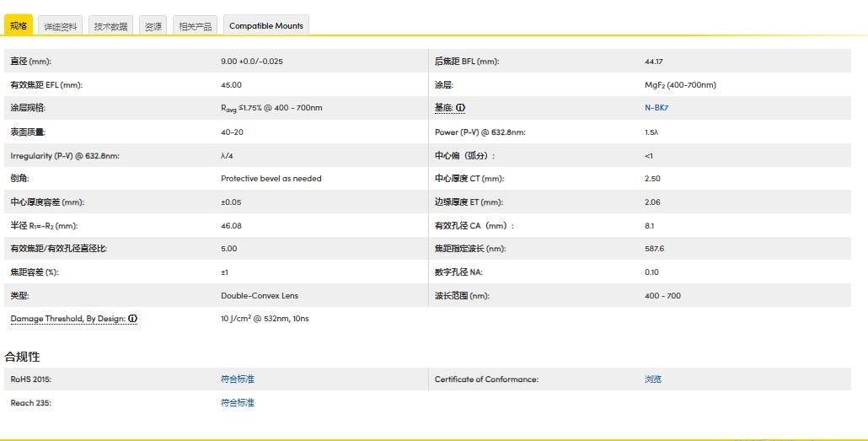Select numerical aperture value 0.10

point(651,272)
